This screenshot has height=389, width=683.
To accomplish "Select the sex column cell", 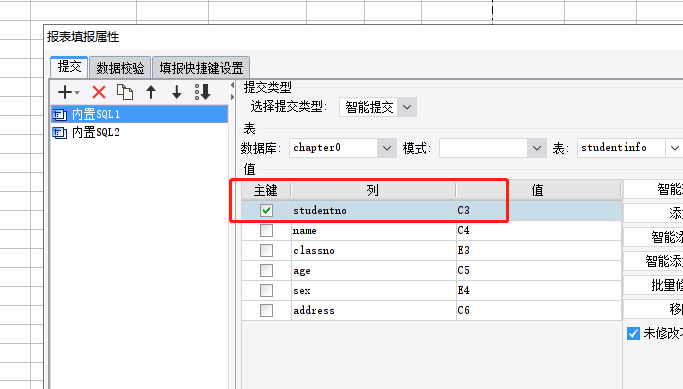I will tap(373, 291).
